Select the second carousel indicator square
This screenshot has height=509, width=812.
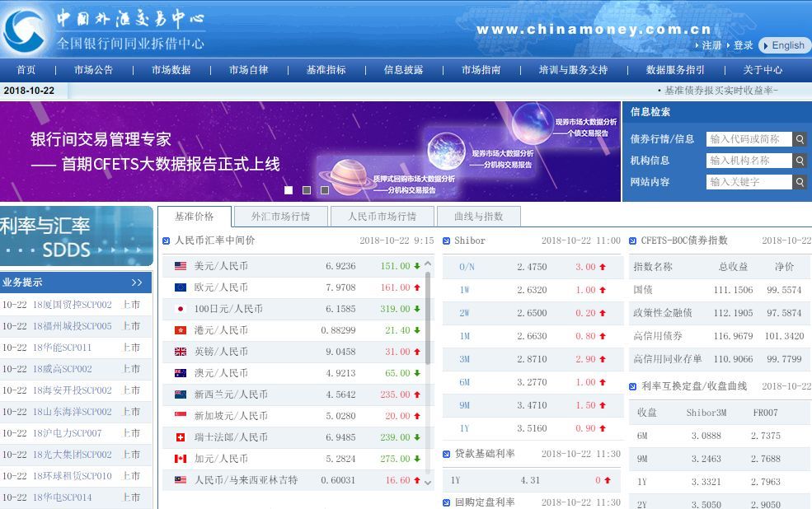click(307, 189)
